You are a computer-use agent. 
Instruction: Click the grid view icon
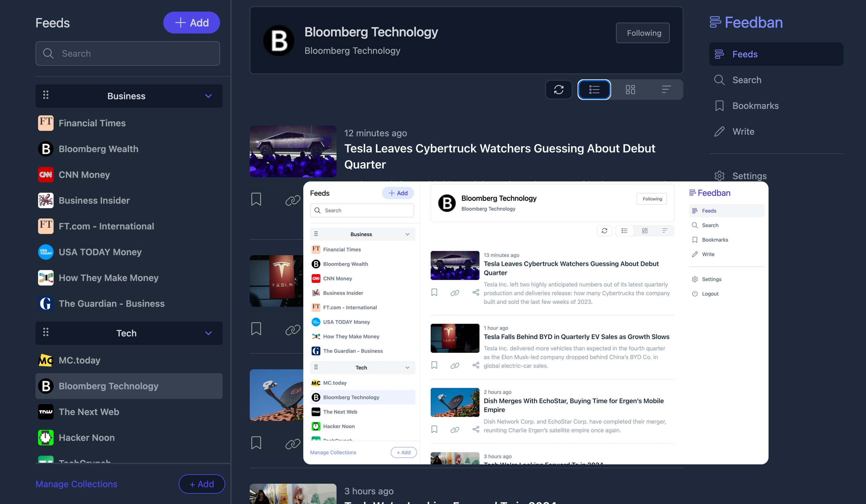click(630, 89)
